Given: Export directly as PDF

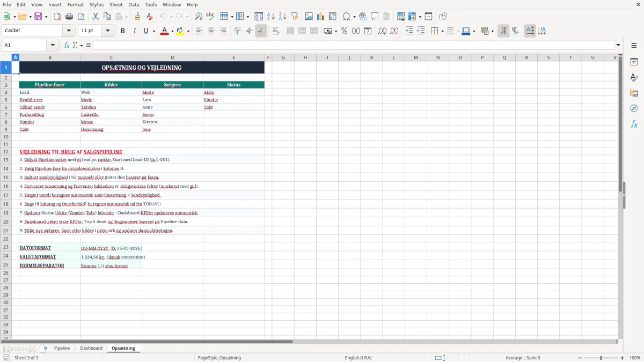Looking at the screenshot, I should click(57, 17).
